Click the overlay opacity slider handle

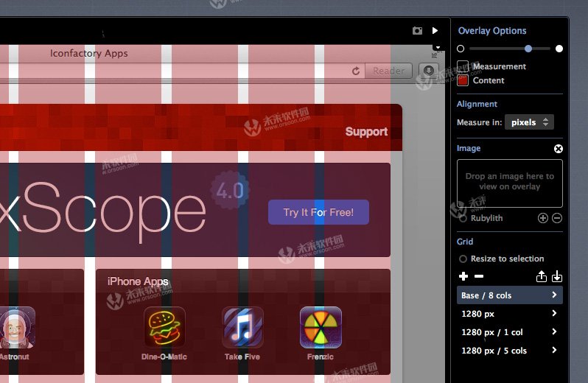pos(528,49)
